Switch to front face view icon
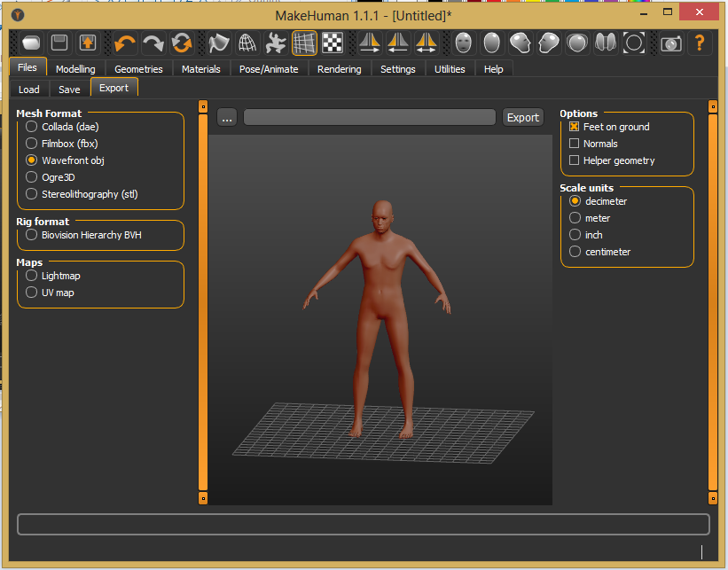Viewport: 728px width, 570px height. (x=464, y=43)
